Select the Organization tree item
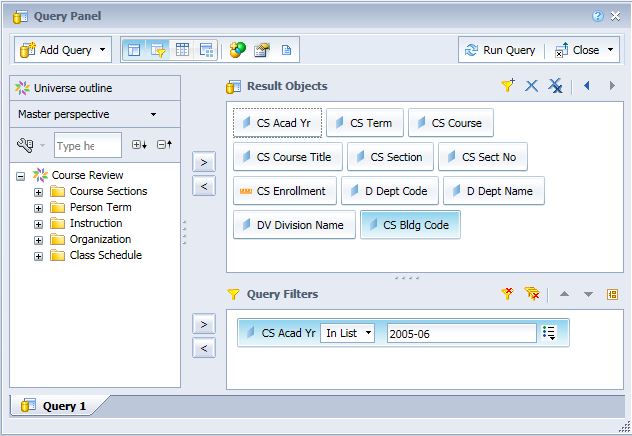The image size is (632, 436). coord(100,239)
